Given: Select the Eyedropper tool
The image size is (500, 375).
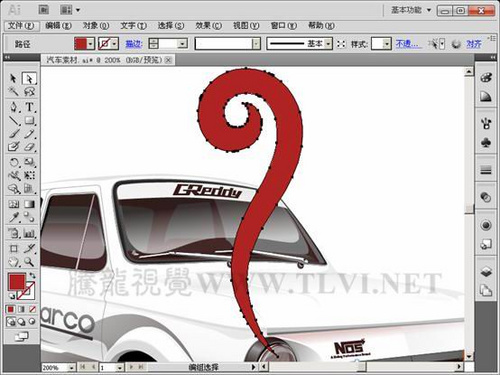Looking at the screenshot, I should [14, 218].
